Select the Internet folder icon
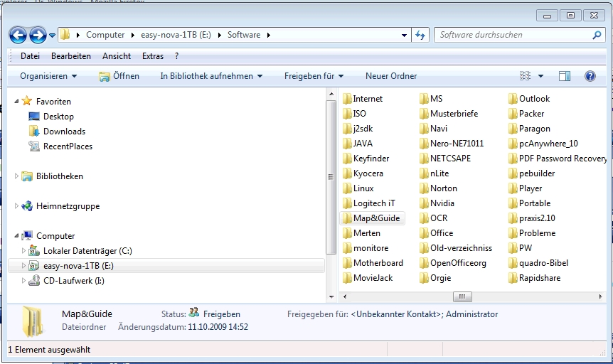 pos(347,99)
